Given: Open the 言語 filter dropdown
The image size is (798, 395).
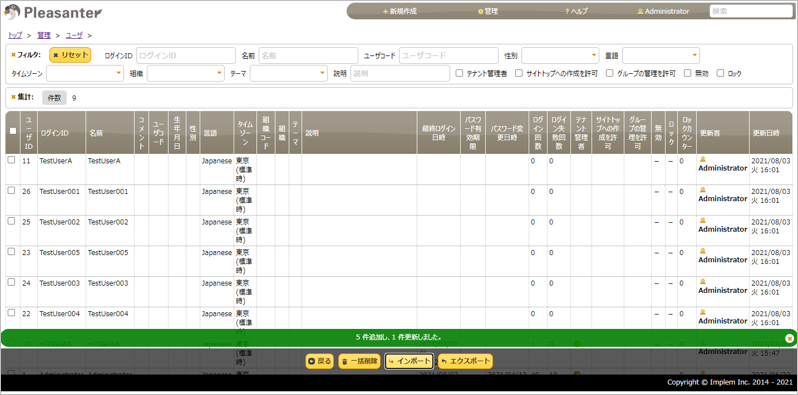Looking at the screenshot, I should [661, 55].
